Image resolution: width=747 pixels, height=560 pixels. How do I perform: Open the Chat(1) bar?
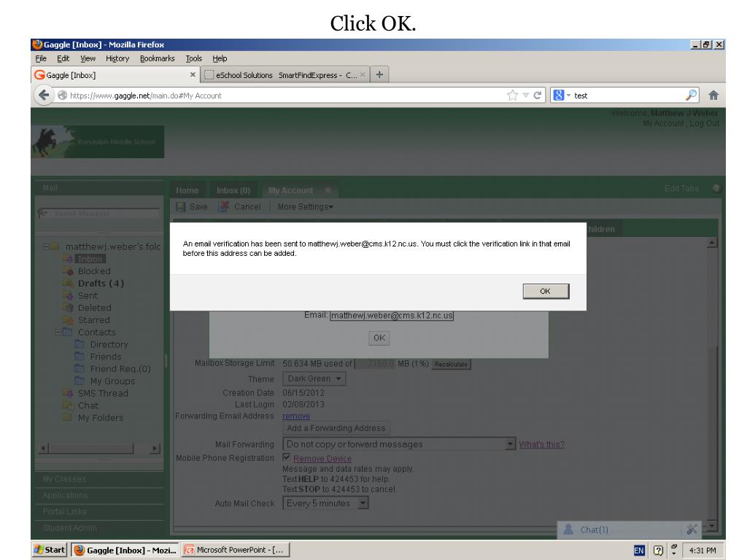tap(629, 529)
